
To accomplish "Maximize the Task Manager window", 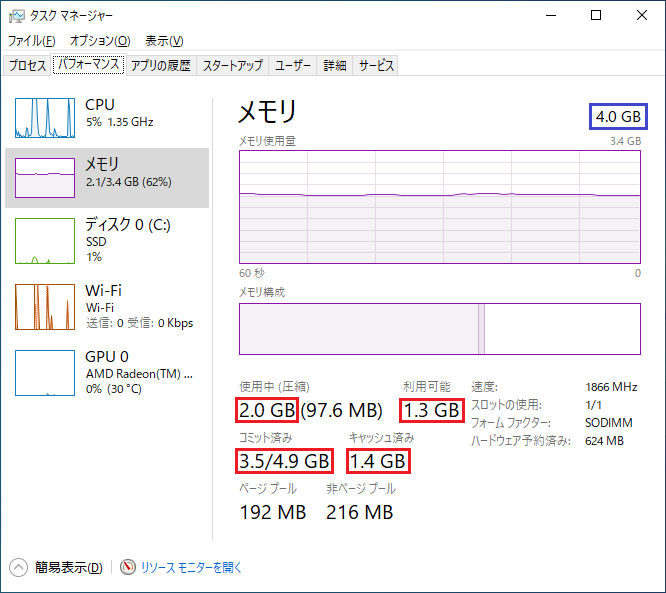I will (596, 16).
